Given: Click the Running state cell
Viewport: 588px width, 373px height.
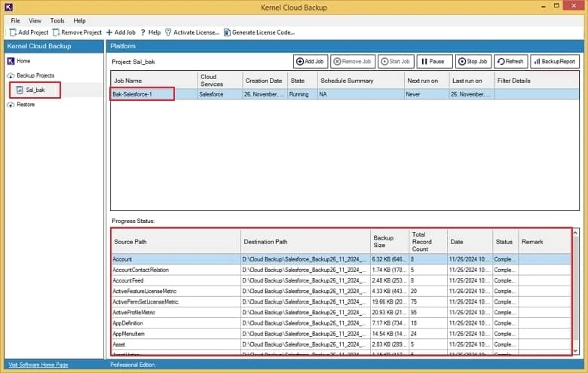Looking at the screenshot, I should (302, 94).
